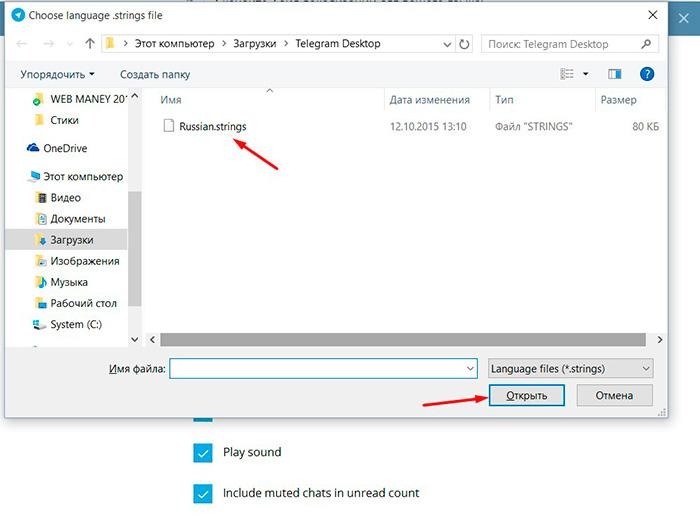Click the Отмена button
Image resolution: width=700 pixels, height=528 pixels.
tap(614, 395)
